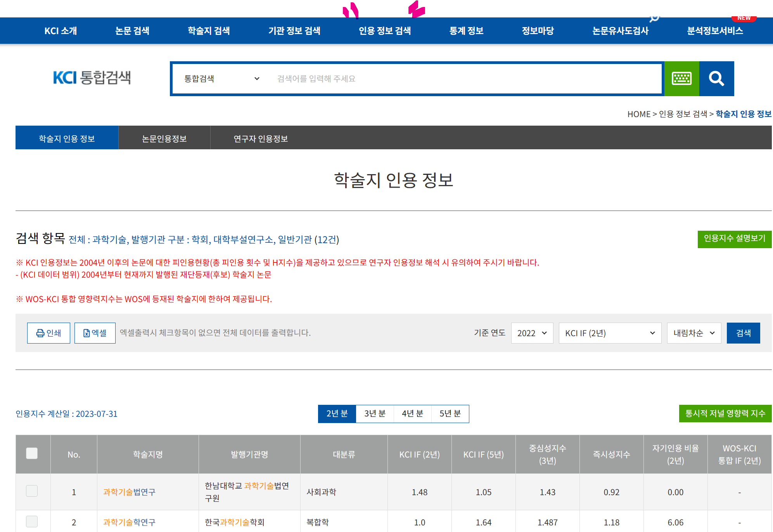Click the 즉시성지수 column header
This screenshot has width=773, height=532.
pyautogui.click(x=612, y=454)
